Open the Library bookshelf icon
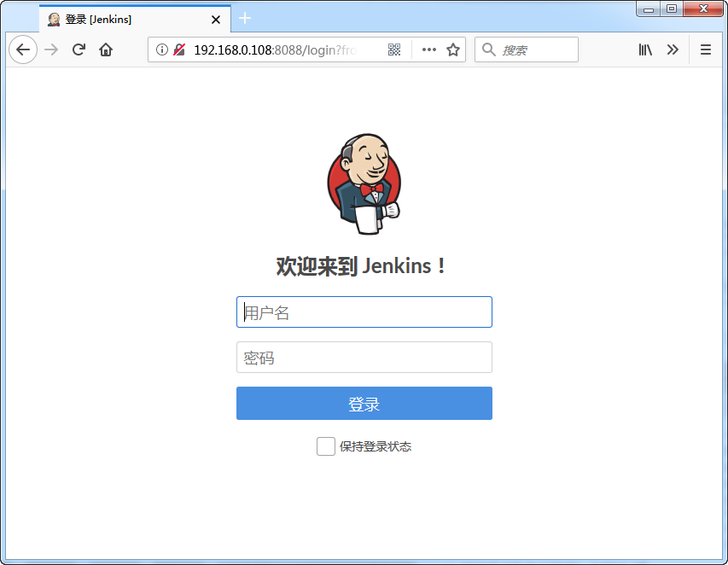 tap(645, 50)
